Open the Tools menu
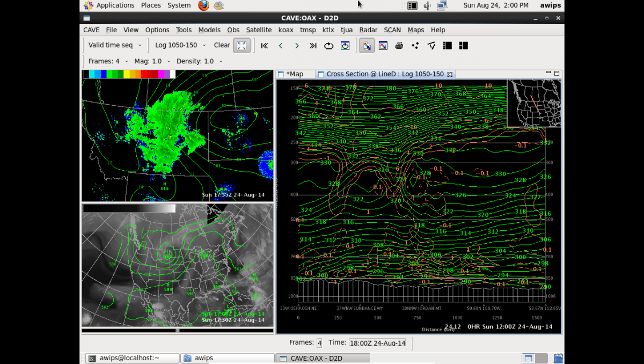The image size is (644, 364). 184,30
